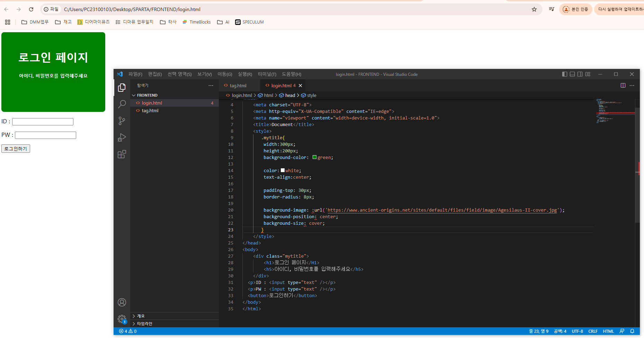Click the green color swatch in code
The image size is (644, 338).
point(314,157)
